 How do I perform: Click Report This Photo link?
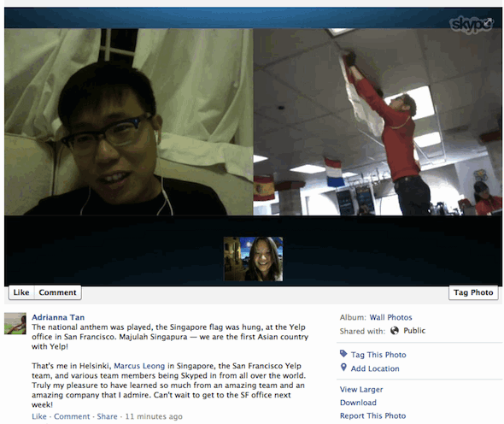pyautogui.click(x=372, y=415)
